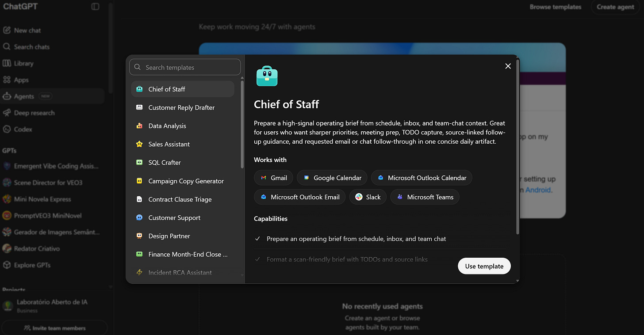The width and height of the screenshot is (644, 335).
Task: Select the Campaign Copy Generator template
Action: pyautogui.click(x=183, y=181)
